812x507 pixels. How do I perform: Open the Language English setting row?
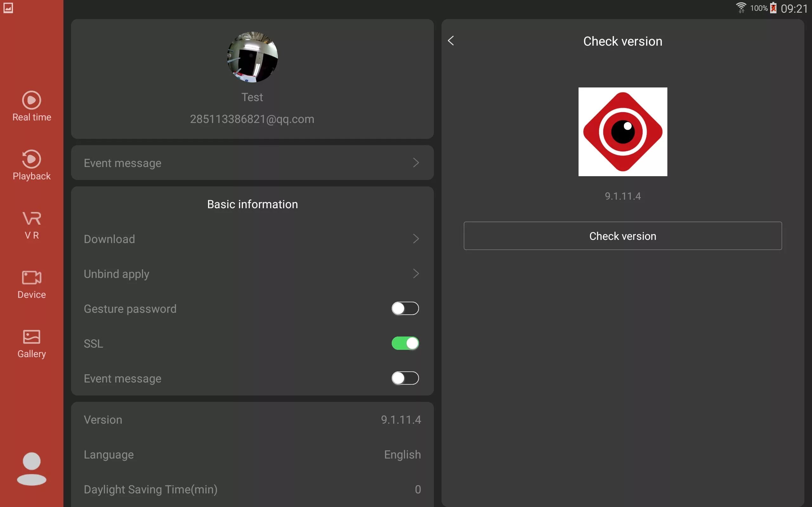point(252,455)
